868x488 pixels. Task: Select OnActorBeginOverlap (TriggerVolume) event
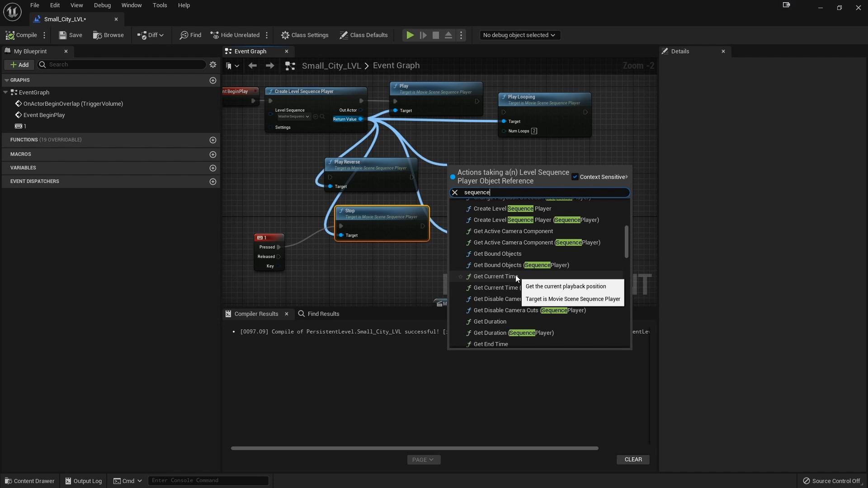[73, 104]
